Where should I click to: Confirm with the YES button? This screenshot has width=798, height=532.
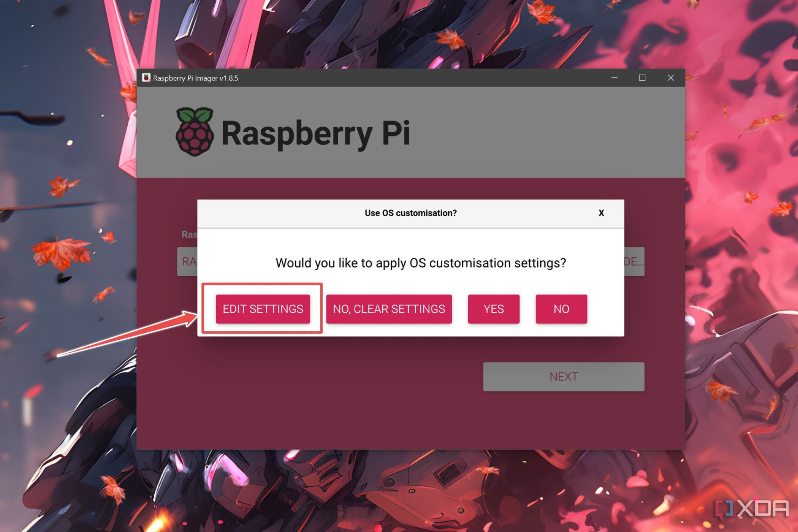click(494, 309)
